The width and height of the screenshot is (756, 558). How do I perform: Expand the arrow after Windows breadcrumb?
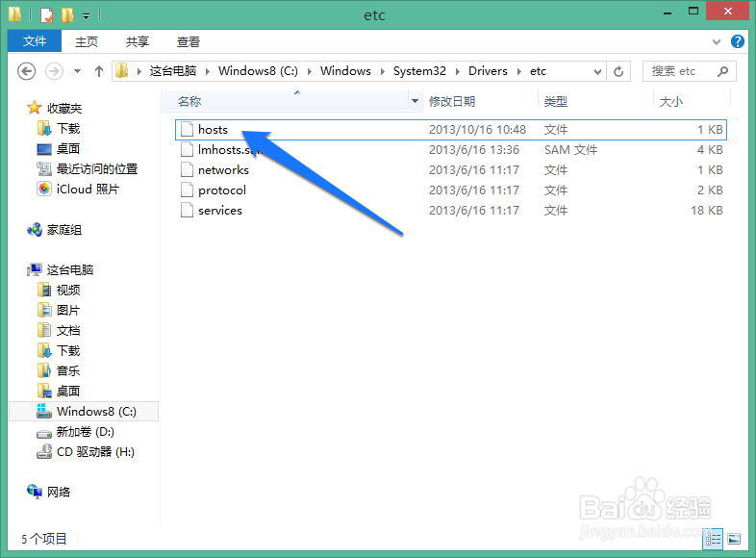(383, 71)
